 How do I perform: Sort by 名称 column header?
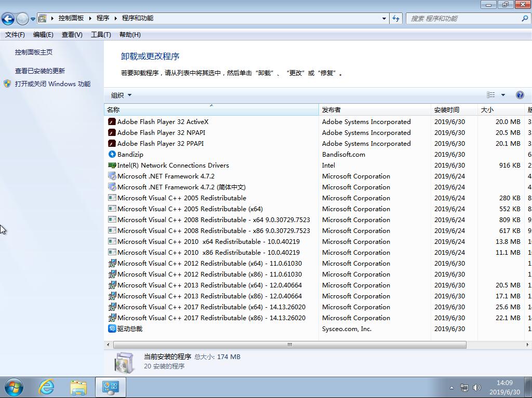(211, 109)
